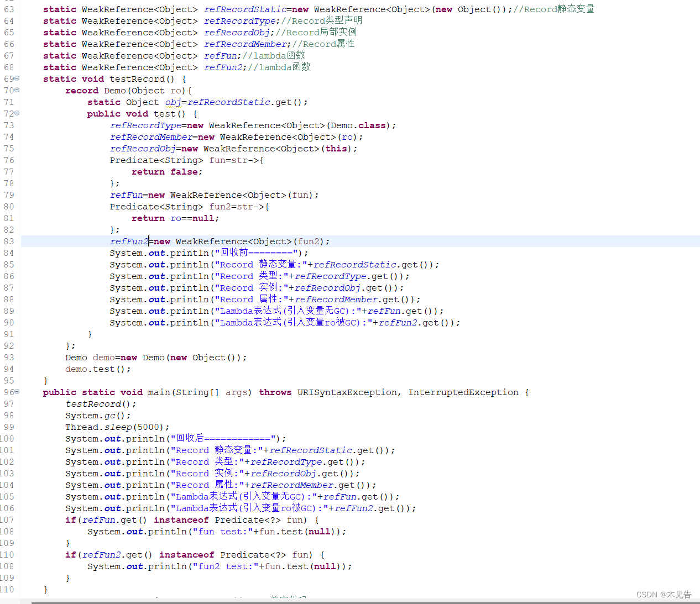Collapse the record Demo fold at line 70
Screen dimensions: 700x604
coord(16,90)
